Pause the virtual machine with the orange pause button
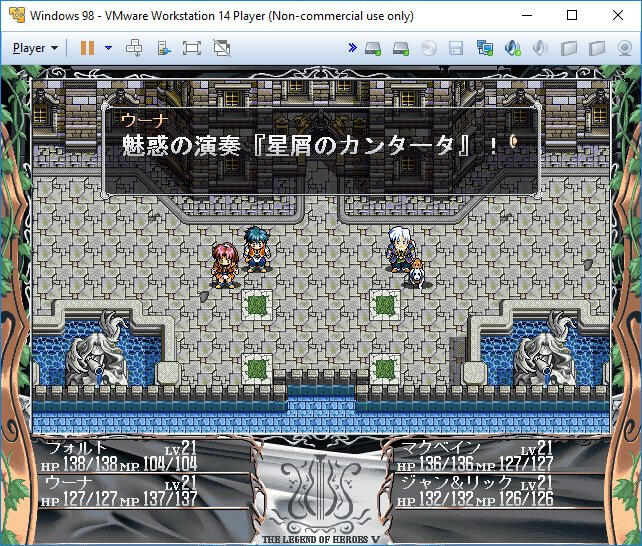Viewport: 642px width, 546px height. click(x=87, y=47)
